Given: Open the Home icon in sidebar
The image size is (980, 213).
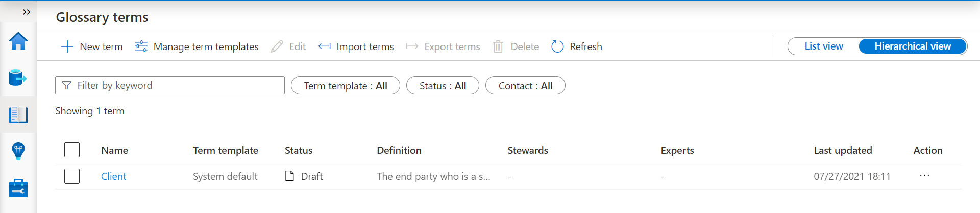Looking at the screenshot, I should [18, 41].
